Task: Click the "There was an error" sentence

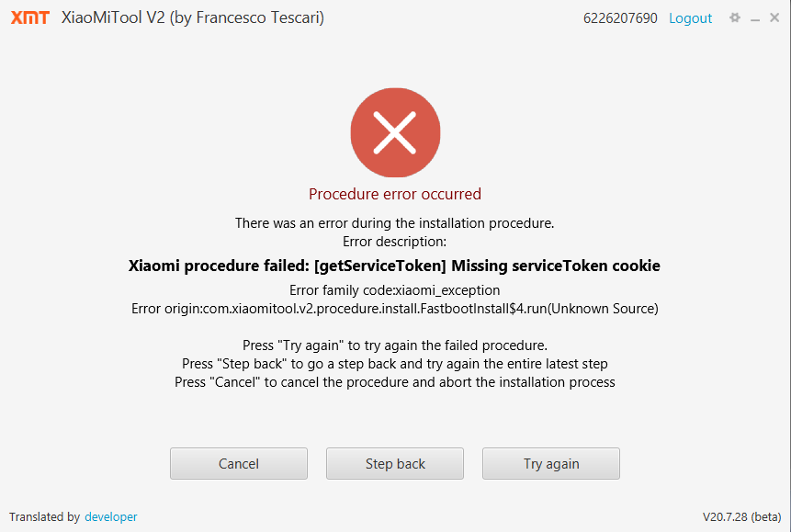Action: [x=395, y=223]
